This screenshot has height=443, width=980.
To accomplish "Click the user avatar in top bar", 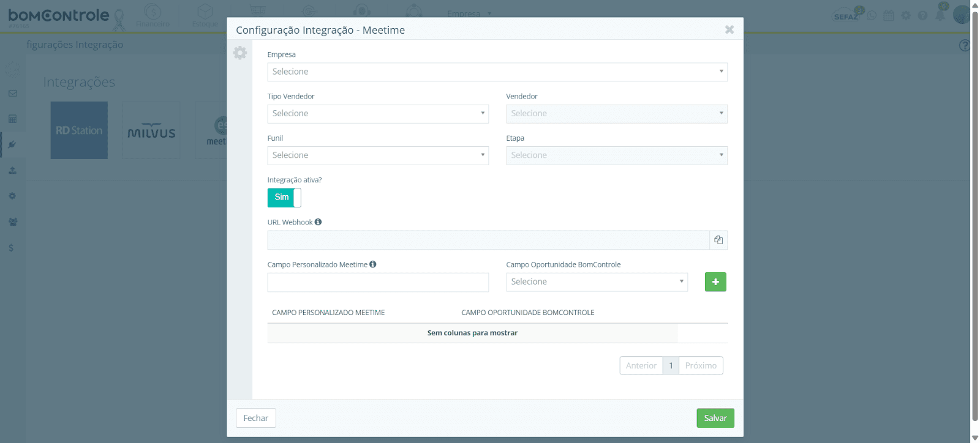I will tap(962, 14).
